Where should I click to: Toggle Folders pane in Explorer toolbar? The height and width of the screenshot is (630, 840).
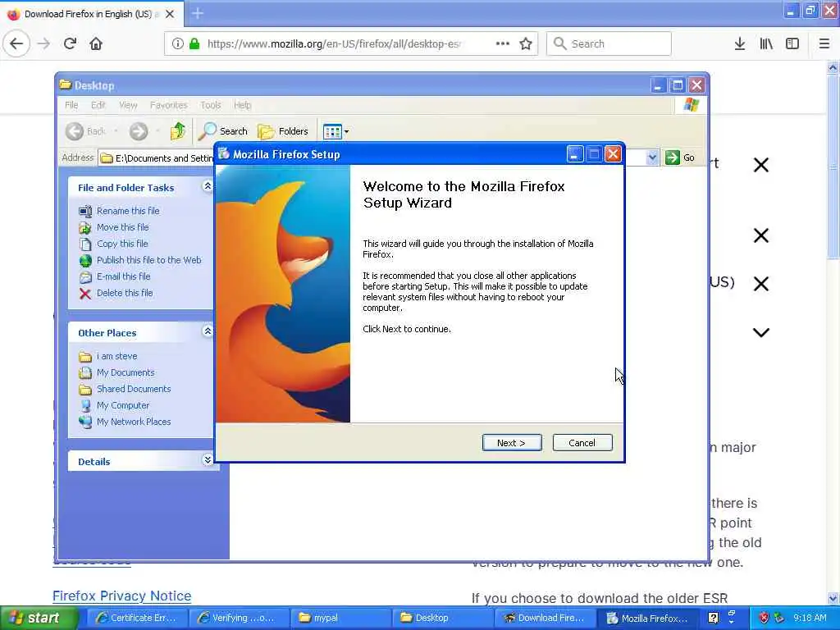pos(283,131)
